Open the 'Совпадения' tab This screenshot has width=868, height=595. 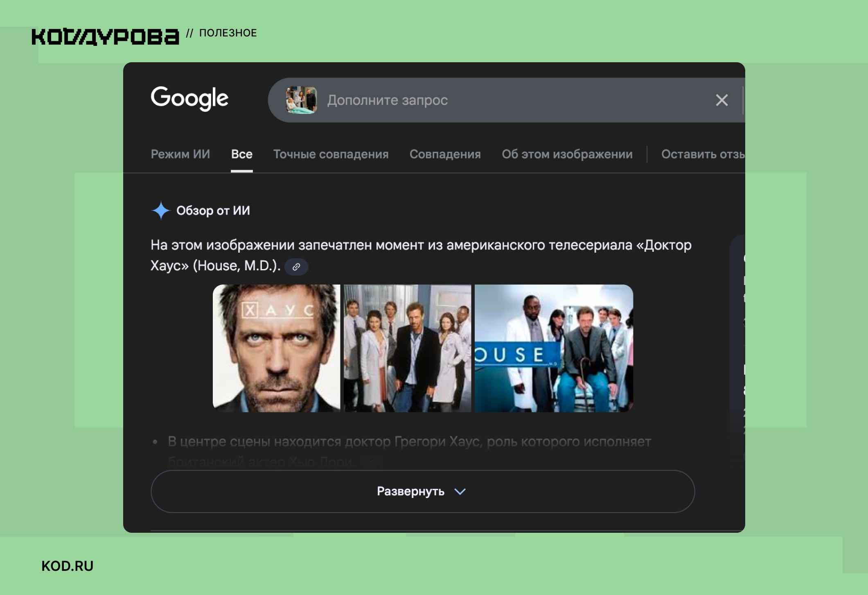(x=445, y=154)
